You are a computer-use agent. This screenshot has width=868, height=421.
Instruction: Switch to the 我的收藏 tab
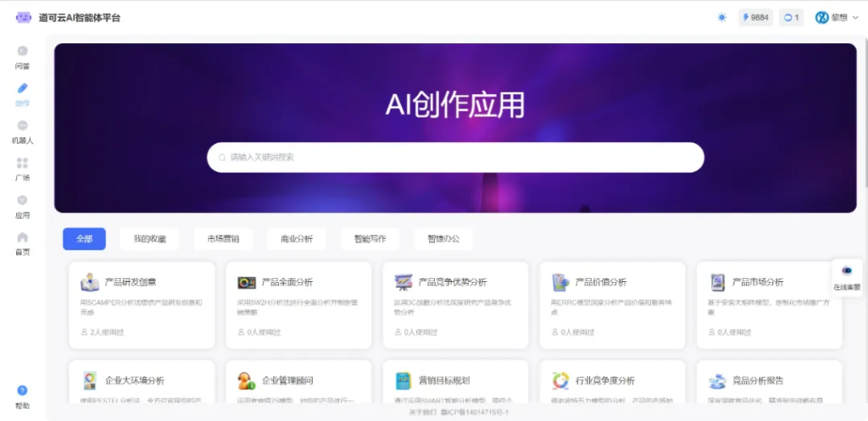[150, 239]
